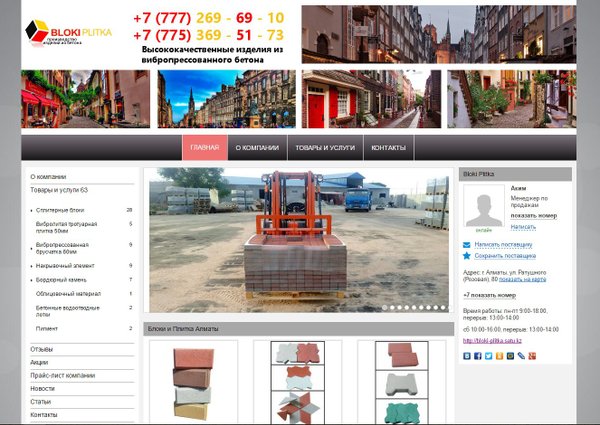Expand the Накрывочный элемент category

32,266
